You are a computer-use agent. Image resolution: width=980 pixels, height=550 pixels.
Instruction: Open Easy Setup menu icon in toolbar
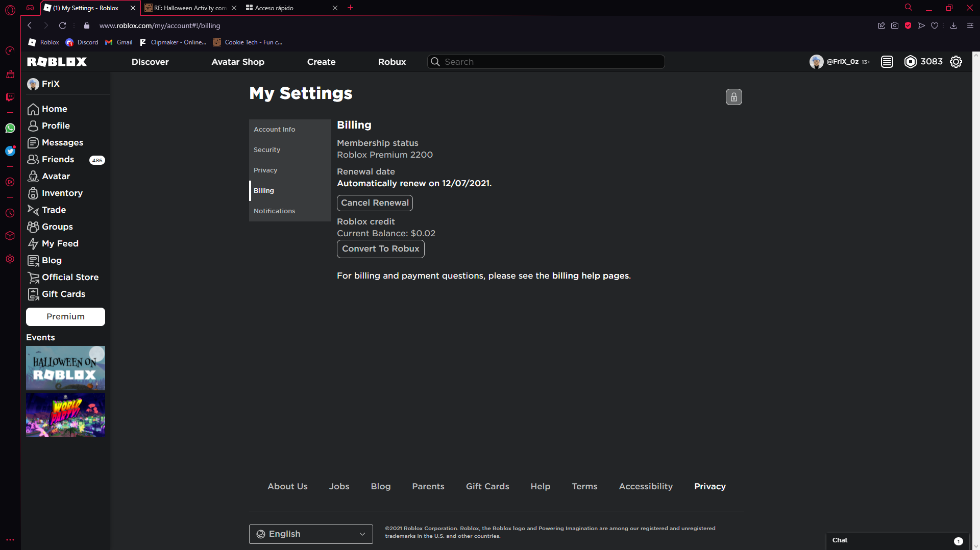970,26
